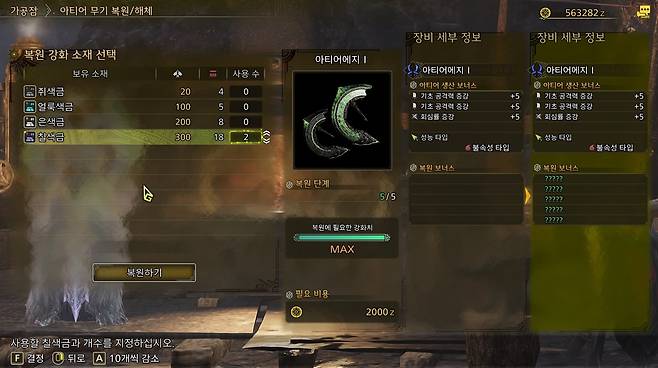
Task: Click the 복원에 필요한 강화치 progress bar
Action: coord(342,238)
